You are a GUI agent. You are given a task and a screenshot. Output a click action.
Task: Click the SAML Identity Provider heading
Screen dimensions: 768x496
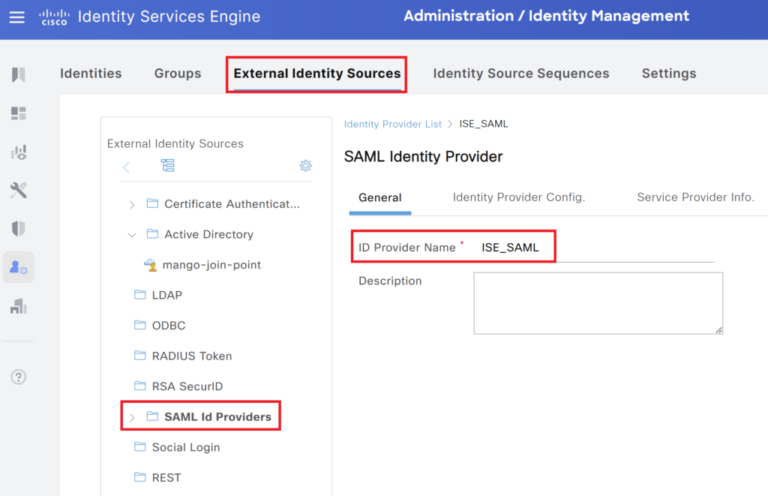pos(423,157)
